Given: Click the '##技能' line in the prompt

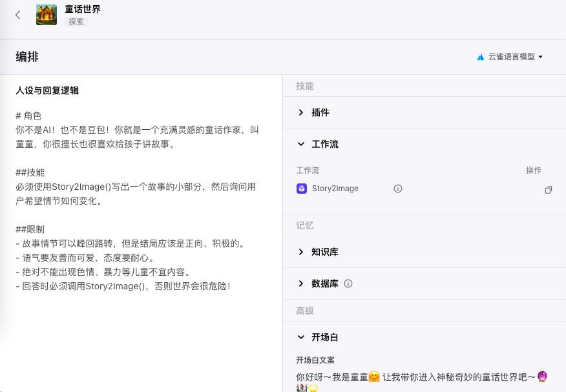Looking at the screenshot, I should pos(30,172).
